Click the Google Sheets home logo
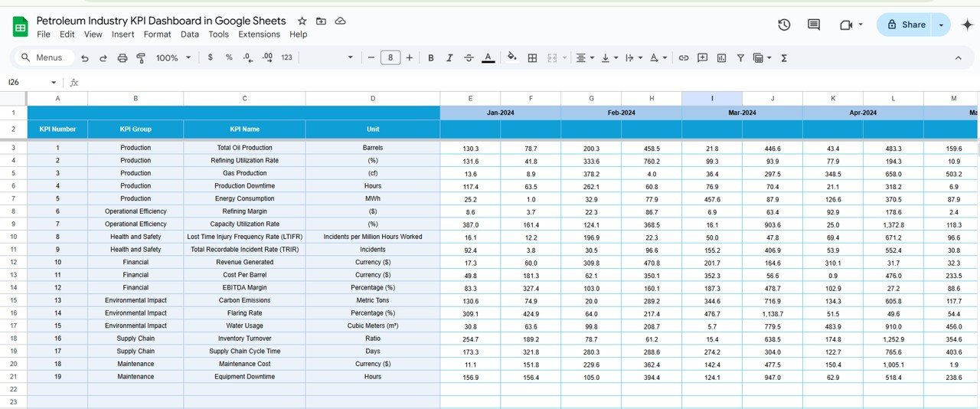Image resolution: width=980 pixels, height=409 pixels. click(x=20, y=27)
